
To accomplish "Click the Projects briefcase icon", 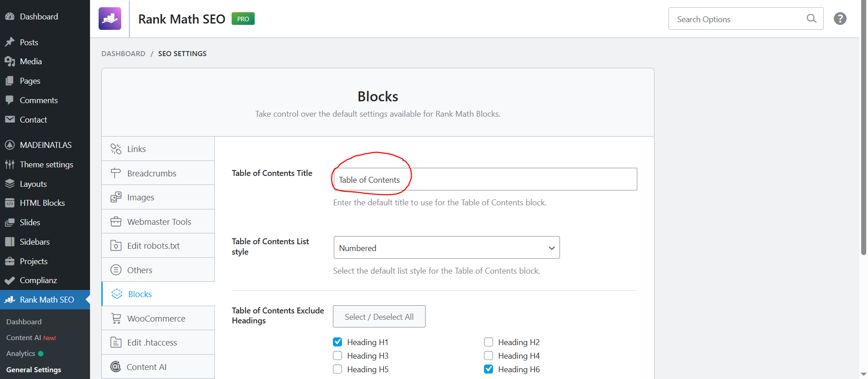I will coord(9,261).
